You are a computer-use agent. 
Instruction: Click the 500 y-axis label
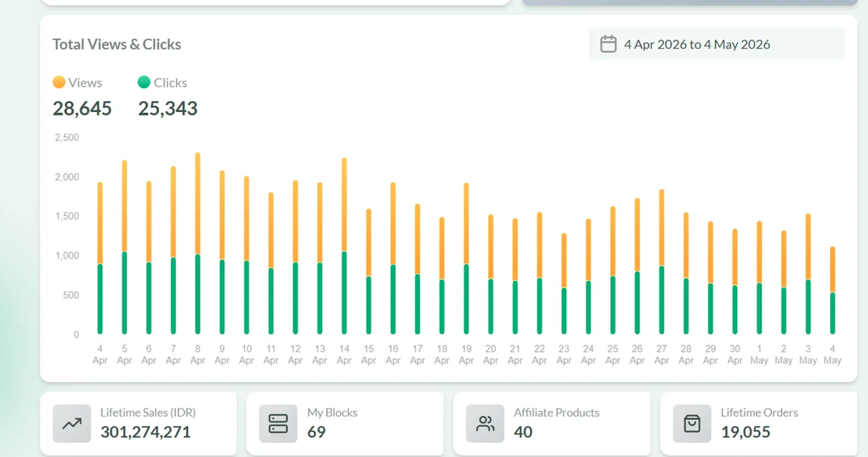[x=71, y=295]
